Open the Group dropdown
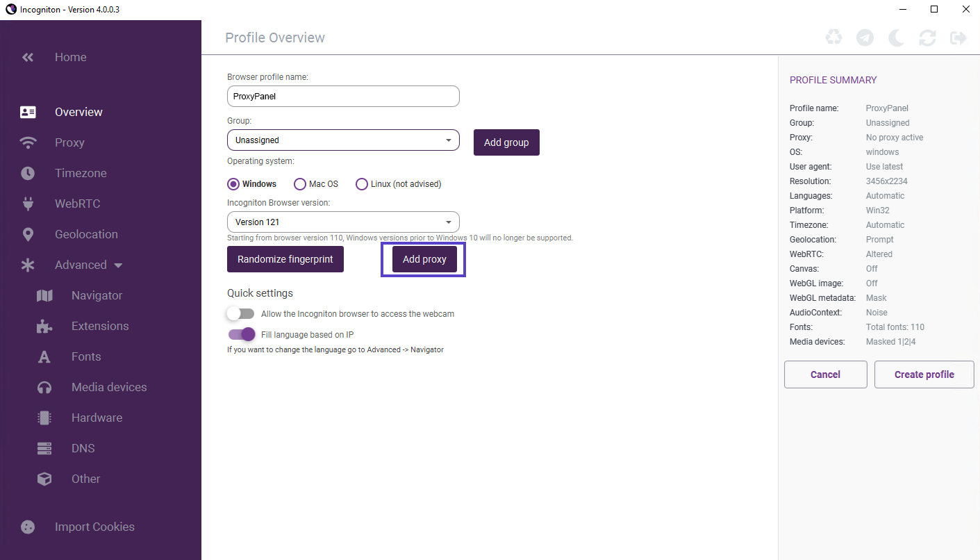980x560 pixels. tap(343, 140)
